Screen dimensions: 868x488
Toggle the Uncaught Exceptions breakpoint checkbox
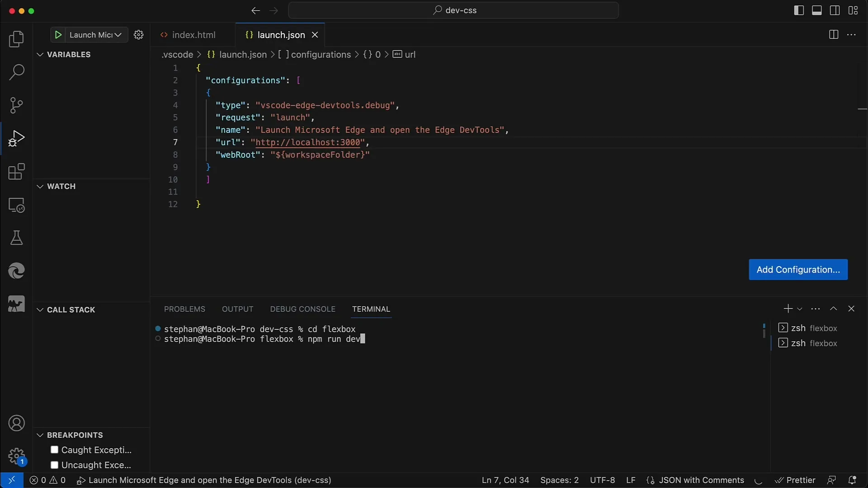[x=54, y=465]
